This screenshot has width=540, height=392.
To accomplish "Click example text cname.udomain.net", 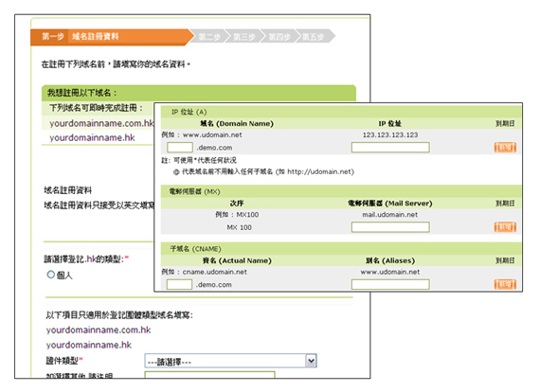I will pyautogui.click(x=214, y=272).
